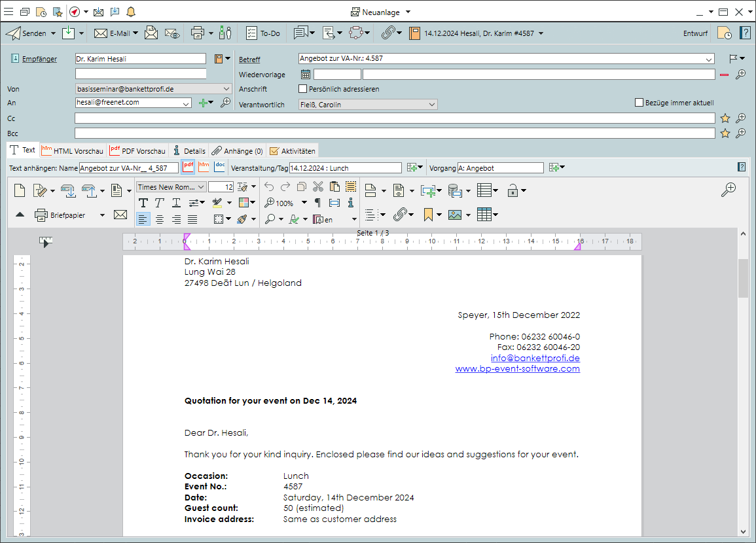Image resolution: width=756 pixels, height=543 pixels.
Task: Toggle the bold text formatting icon
Action: tap(143, 203)
